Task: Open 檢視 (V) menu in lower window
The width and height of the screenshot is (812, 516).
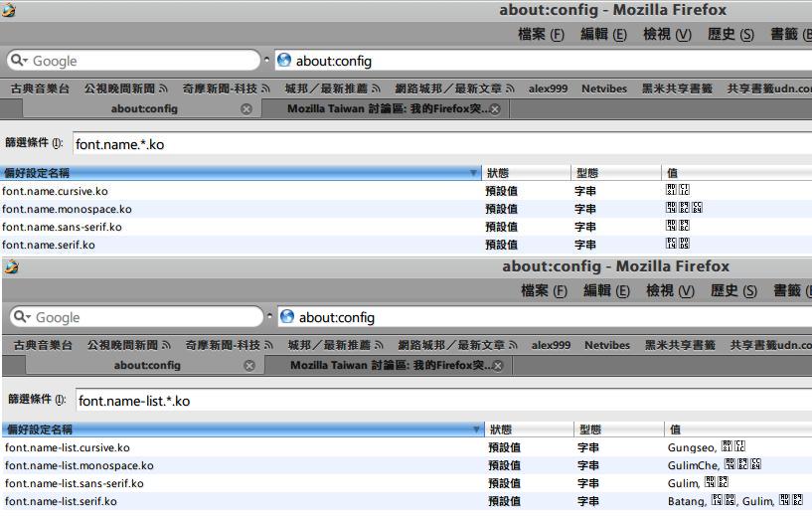Action: coord(670,290)
